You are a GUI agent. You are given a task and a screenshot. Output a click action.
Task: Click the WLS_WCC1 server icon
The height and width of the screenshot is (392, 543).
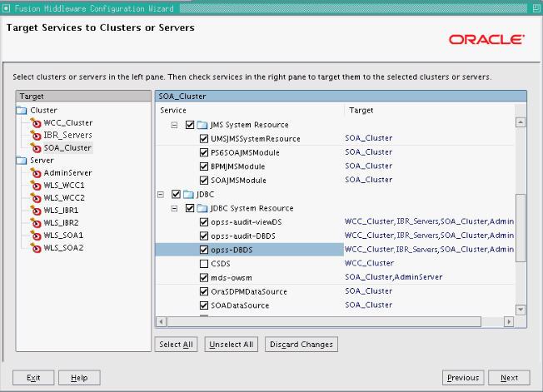(36, 185)
